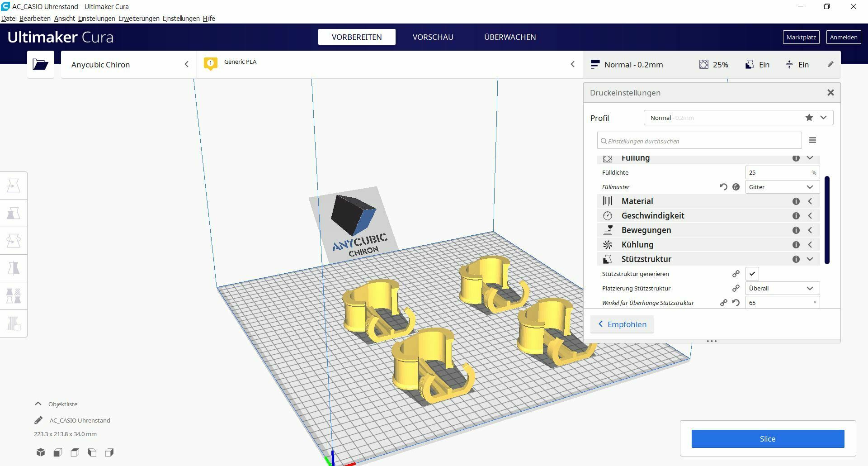The image size is (868, 466).
Task: Toggle the Stützstruktur generieren checkbox
Action: 752,274
